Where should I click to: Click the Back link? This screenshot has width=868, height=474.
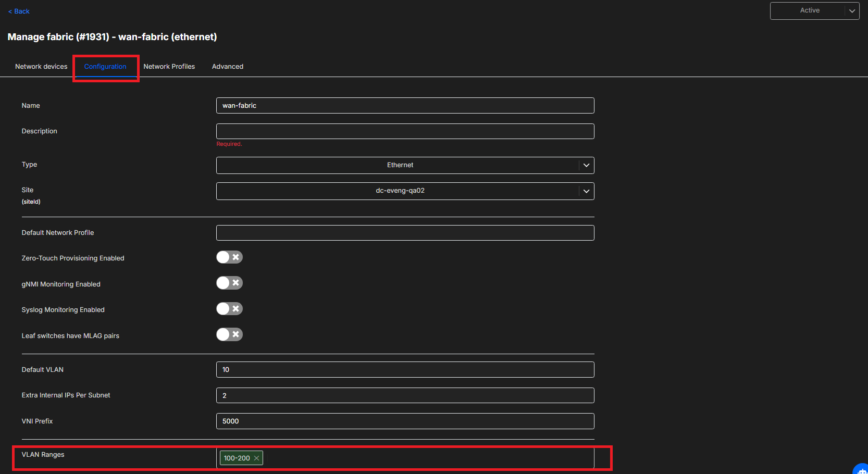coord(19,11)
